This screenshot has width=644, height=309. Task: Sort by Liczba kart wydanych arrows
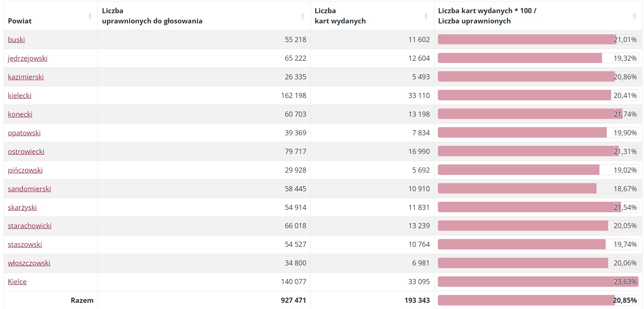[426, 16]
